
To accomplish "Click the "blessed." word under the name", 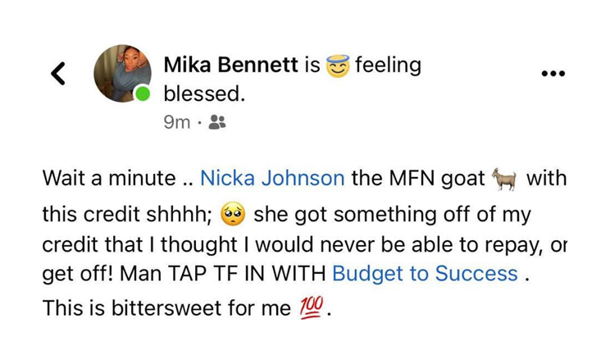I will 204,93.
